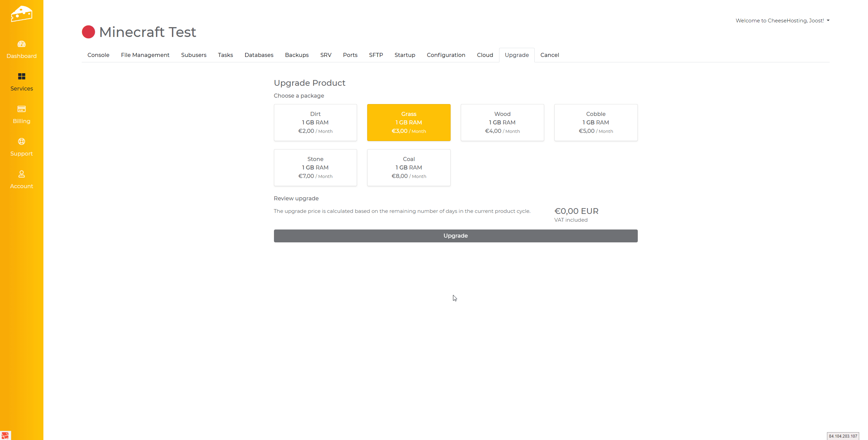Open the Account user icon
This screenshot has height=440, width=868.
pyautogui.click(x=21, y=174)
